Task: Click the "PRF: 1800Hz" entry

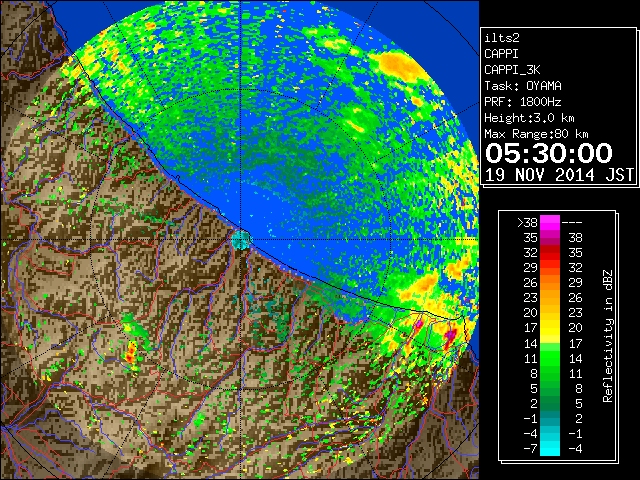Action: pyautogui.click(x=523, y=102)
